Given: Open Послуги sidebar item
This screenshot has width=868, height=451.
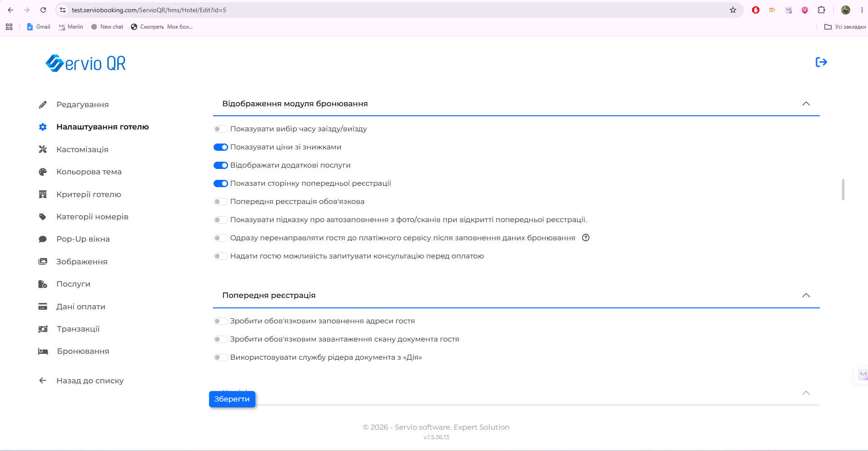Looking at the screenshot, I should tap(73, 284).
